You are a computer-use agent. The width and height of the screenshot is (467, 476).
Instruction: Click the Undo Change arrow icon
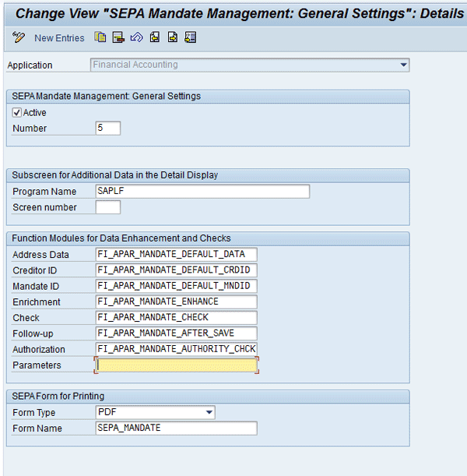tap(136, 37)
